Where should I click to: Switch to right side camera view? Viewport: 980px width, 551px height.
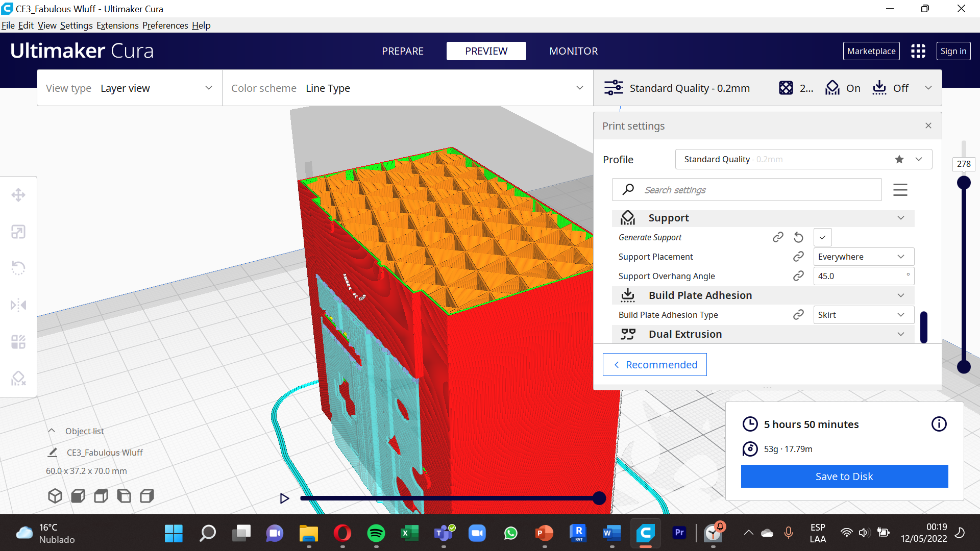tap(147, 496)
